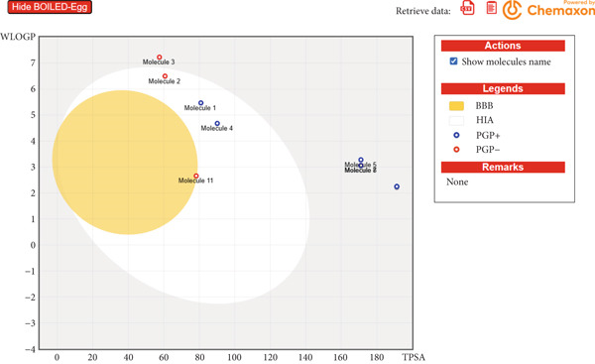Click the 'Show molecules name' label text

(x=506, y=61)
